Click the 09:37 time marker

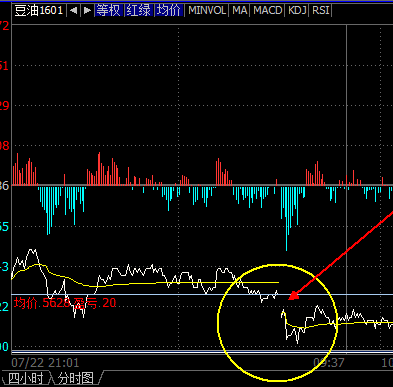click(x=329, y=363)
